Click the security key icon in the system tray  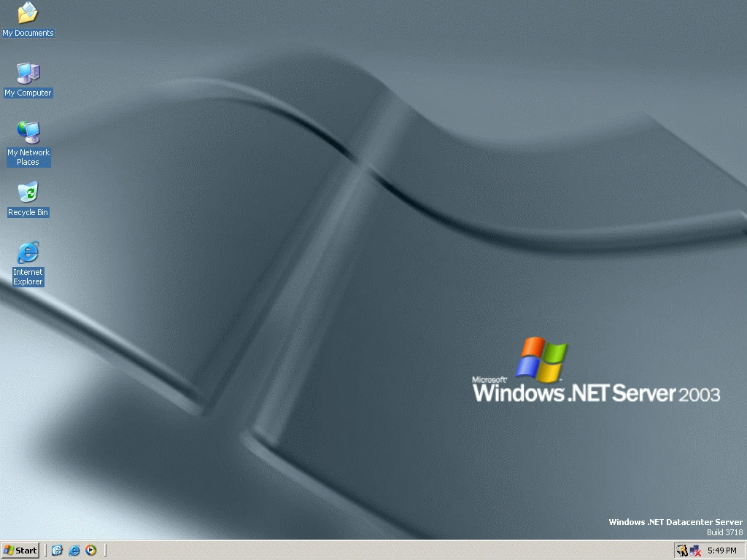[681, 551]
